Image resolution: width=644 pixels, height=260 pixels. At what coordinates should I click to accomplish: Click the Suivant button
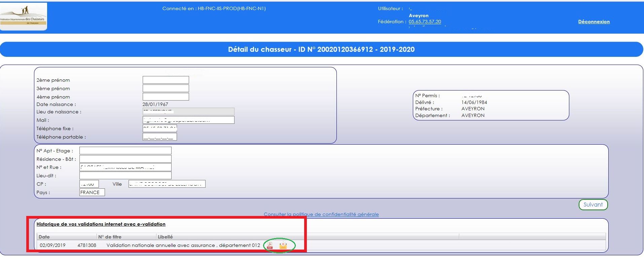593,205
